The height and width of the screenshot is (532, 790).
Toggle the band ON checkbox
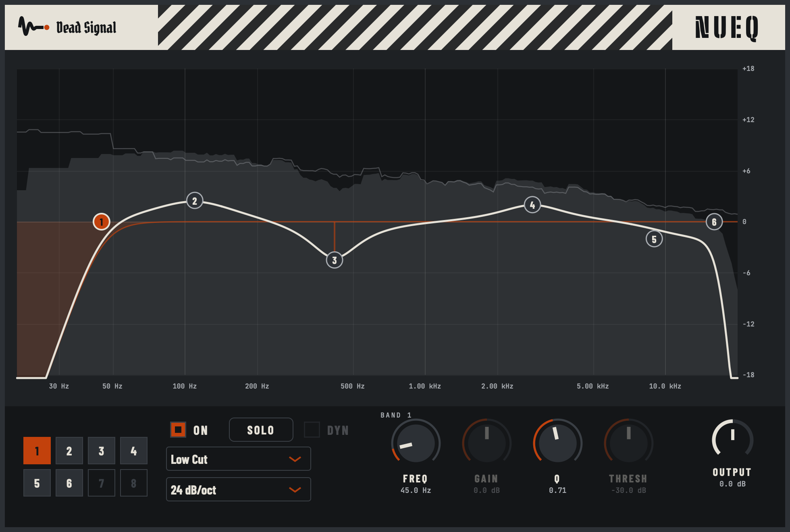point(178,430)
